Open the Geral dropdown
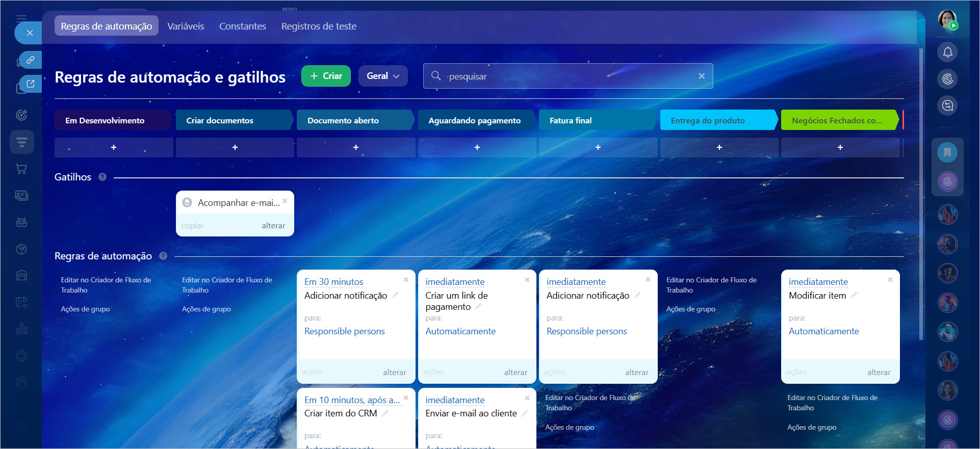 382,76
